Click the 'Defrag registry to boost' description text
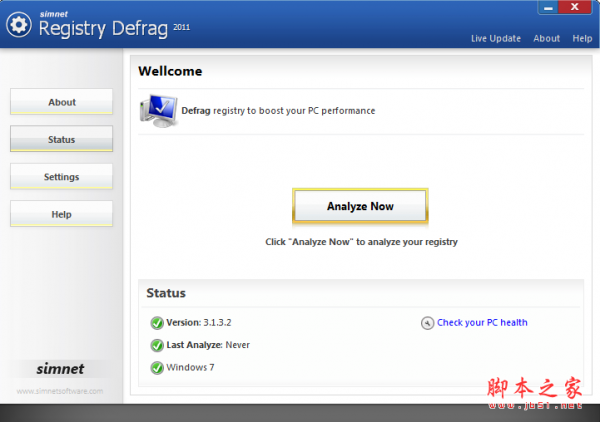The height and width of the screenshot is (422, 600). (278, 111)
